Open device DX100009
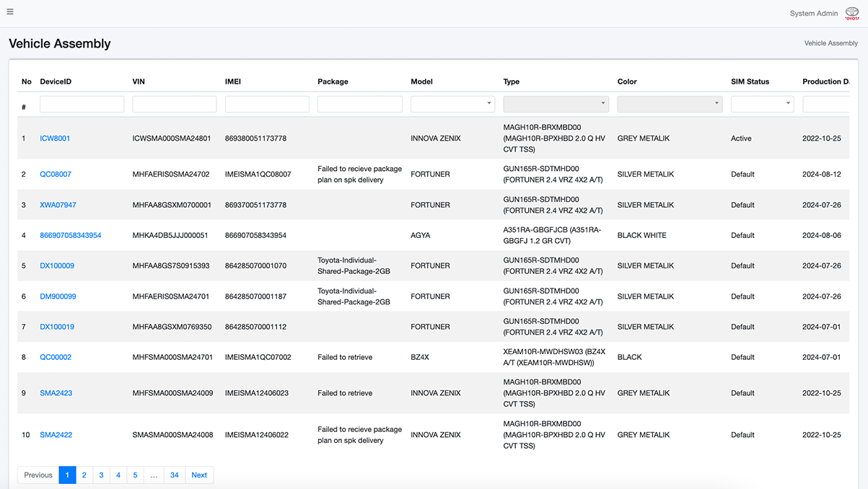The height and width of the screenshot is (489, 868). tap(57, 265)
